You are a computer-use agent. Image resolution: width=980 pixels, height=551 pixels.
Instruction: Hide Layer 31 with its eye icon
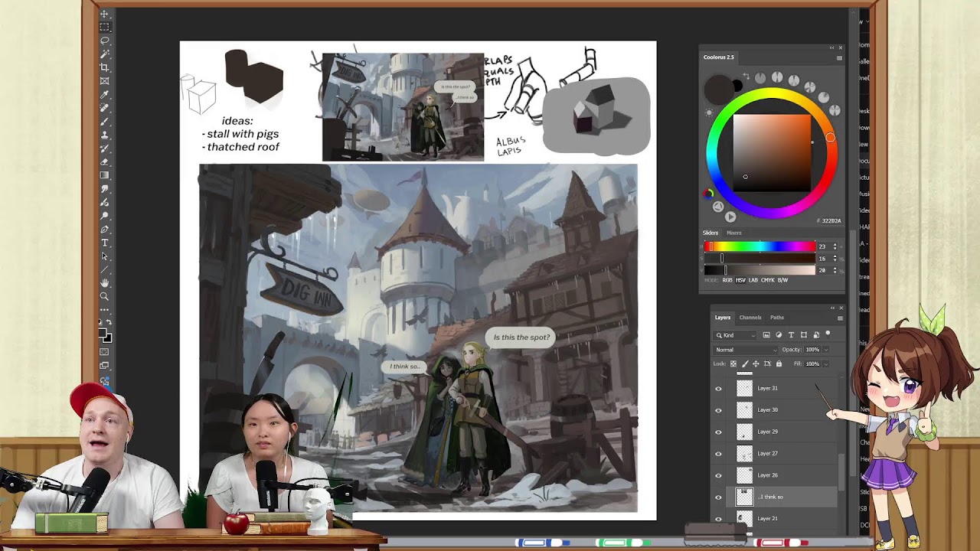point(718,389)
